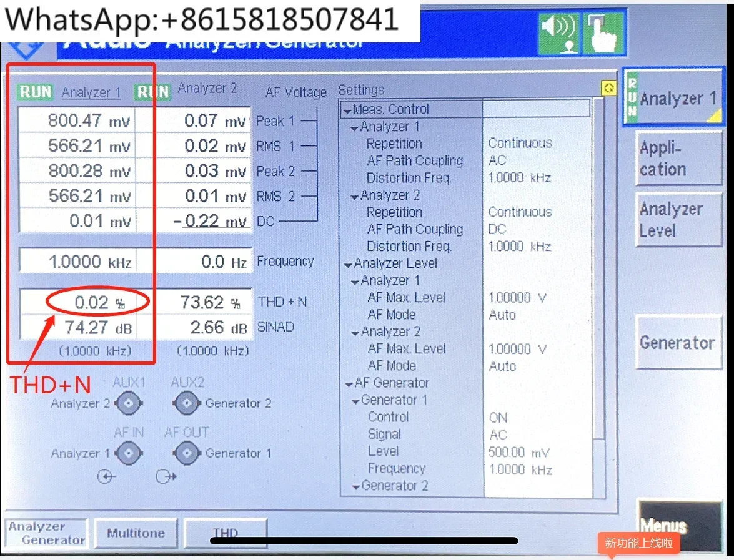
Task: Open the Analyzer Level softkey
Action: [679, 219]
